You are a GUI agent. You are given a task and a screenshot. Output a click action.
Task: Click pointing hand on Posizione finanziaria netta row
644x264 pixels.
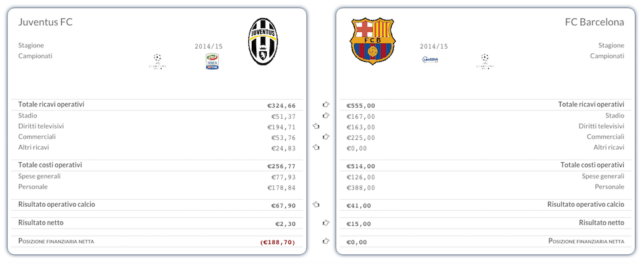(x=325, y=241)
